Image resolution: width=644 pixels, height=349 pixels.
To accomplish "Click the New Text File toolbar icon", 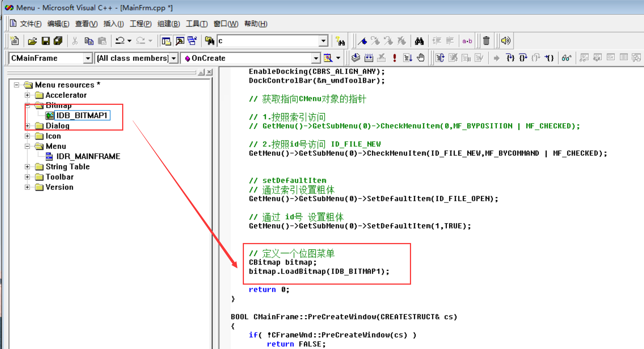I will (15, 41).
